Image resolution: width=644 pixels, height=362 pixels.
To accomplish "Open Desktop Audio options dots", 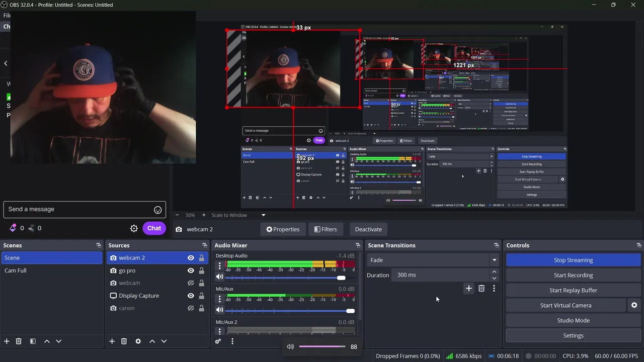I will click(219, 265).
